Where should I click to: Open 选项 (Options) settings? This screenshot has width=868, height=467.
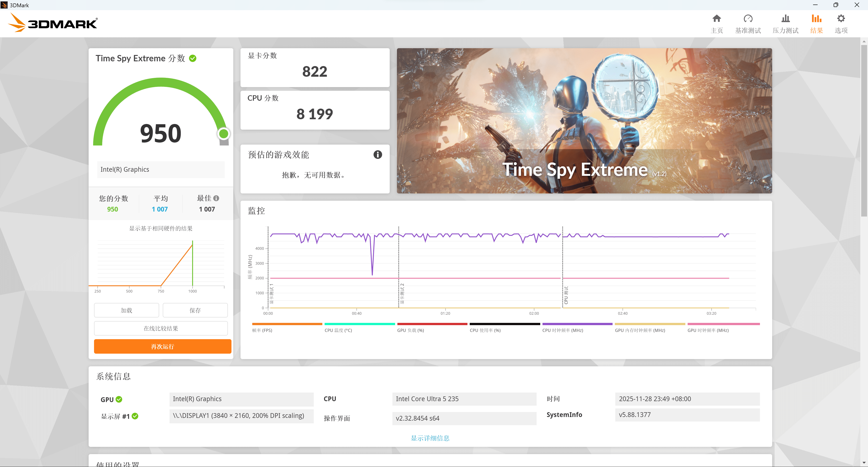coord(841,23)
